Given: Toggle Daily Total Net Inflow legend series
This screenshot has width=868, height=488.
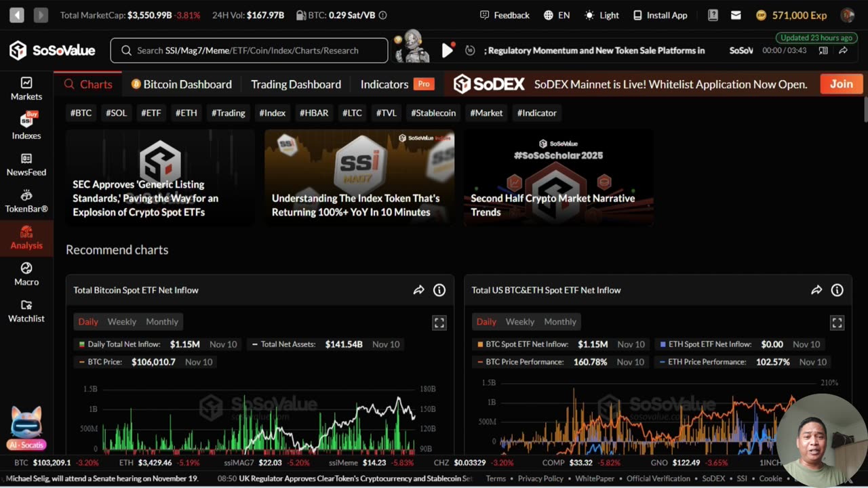Looking at the screenshot, I should tap(158, 344).
